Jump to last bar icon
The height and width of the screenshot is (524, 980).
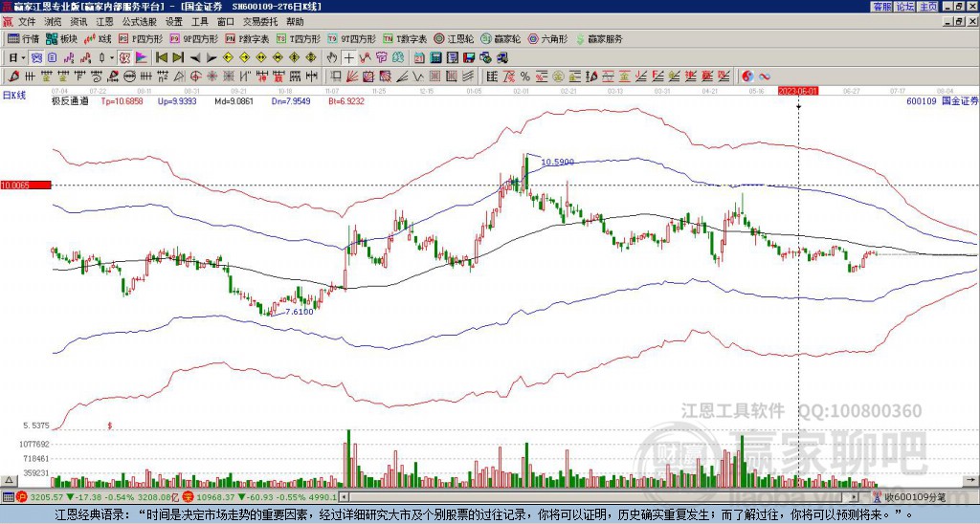(x=178, y=57)
